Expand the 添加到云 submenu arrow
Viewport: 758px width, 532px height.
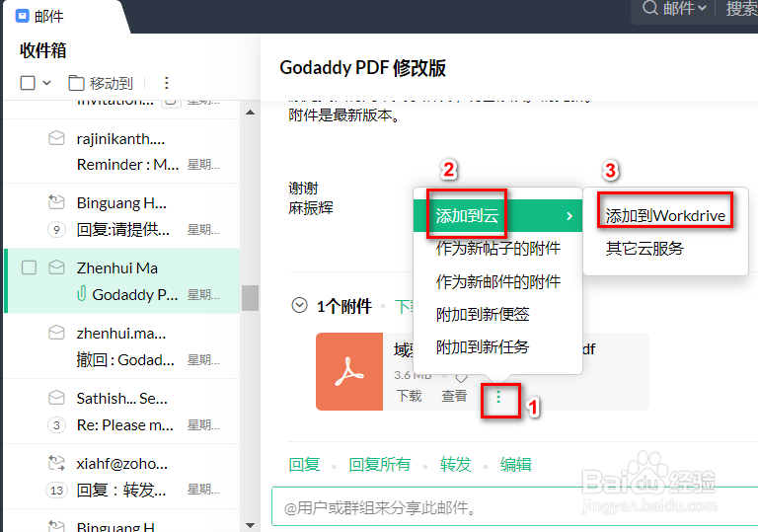click(x=569, y=216)
